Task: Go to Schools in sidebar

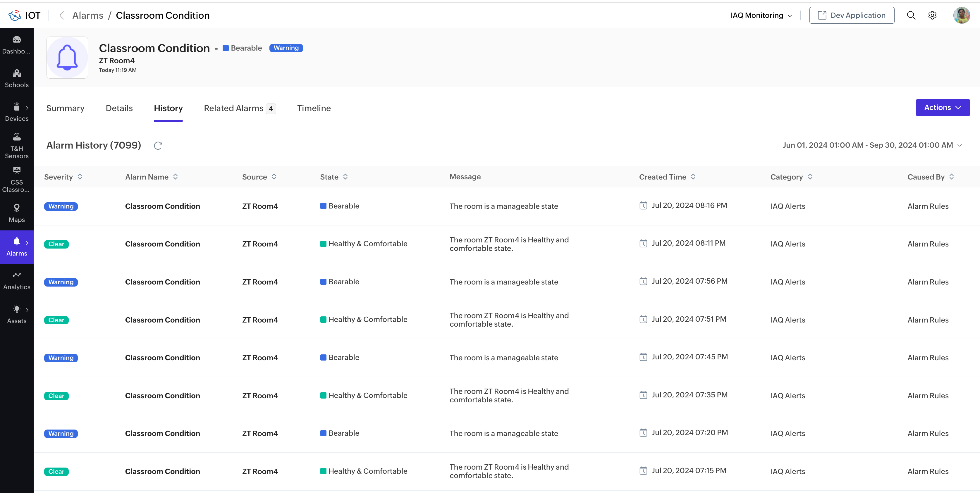Action: [16, 78]
